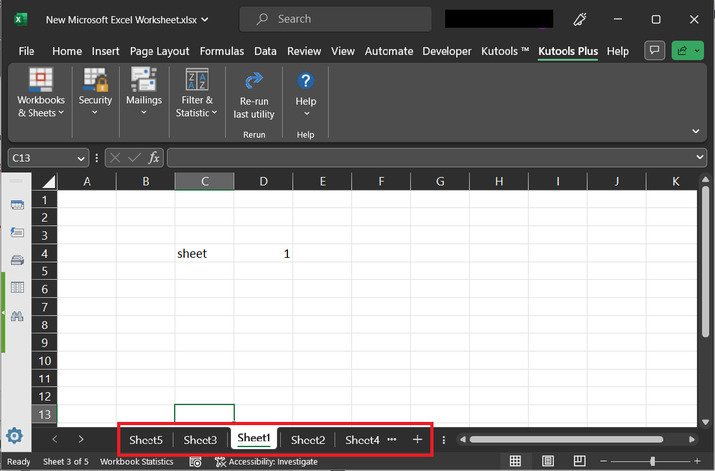Click the printer icon in Kutools sidebar
Screen dimensions: 715x471
[x=17, y=260]
